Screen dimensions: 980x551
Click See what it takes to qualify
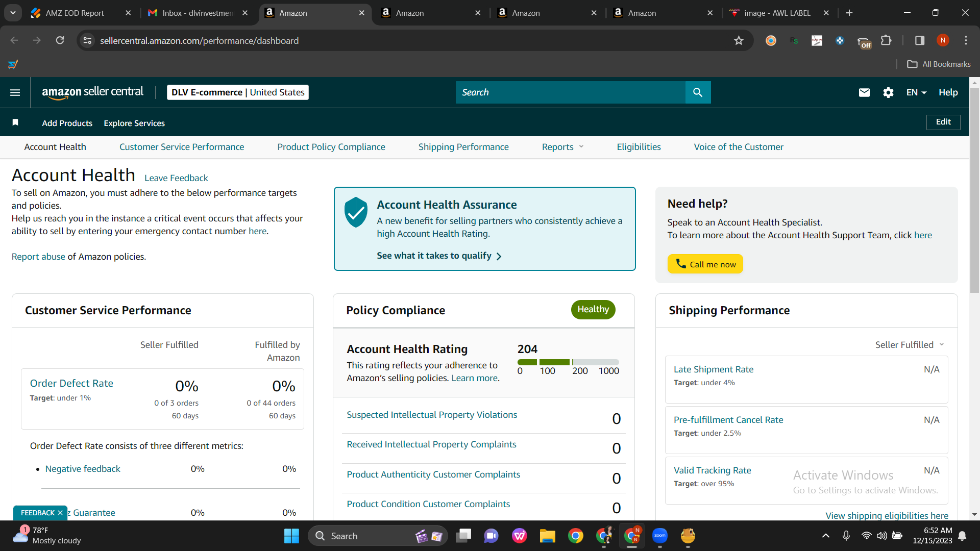pyautogui.click(x=439, y=256)
